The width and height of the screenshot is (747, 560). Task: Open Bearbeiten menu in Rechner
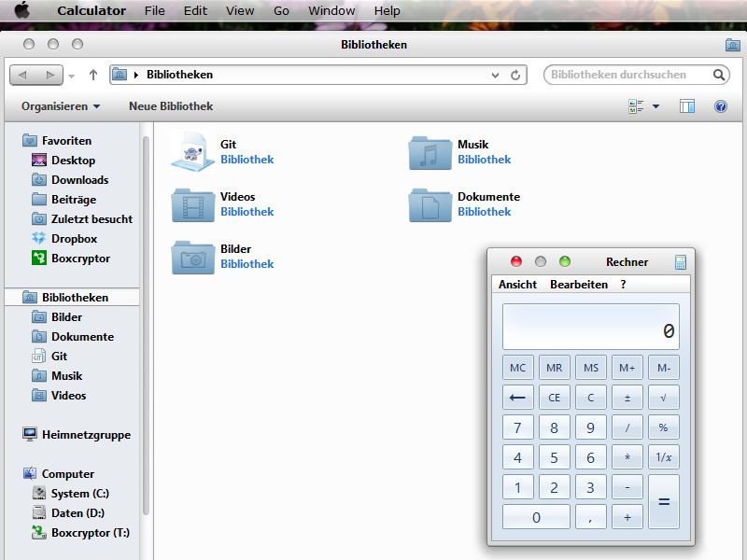pos(579,285)
